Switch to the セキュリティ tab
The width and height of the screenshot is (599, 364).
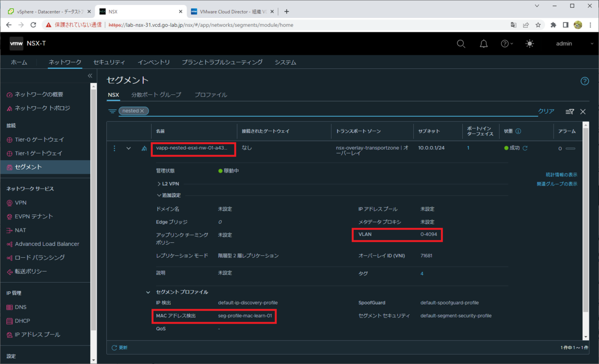pos(109,62)
